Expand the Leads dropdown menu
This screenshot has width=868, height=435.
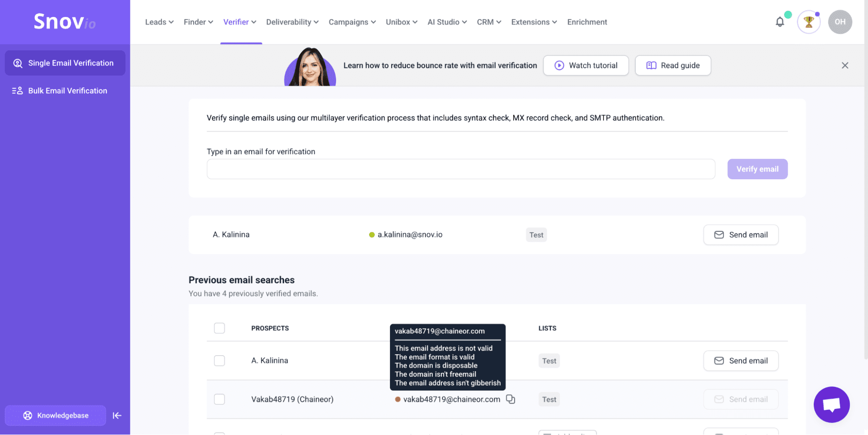159,22
